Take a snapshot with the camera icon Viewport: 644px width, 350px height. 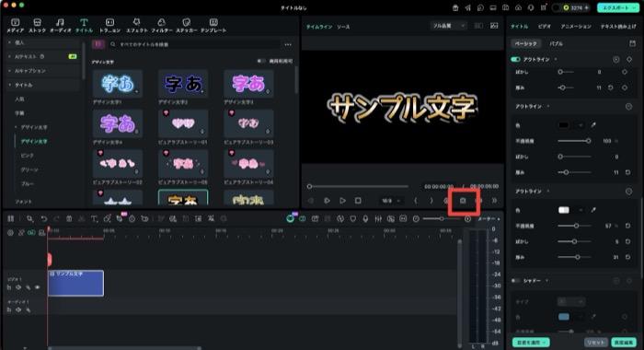pos(463,201)
